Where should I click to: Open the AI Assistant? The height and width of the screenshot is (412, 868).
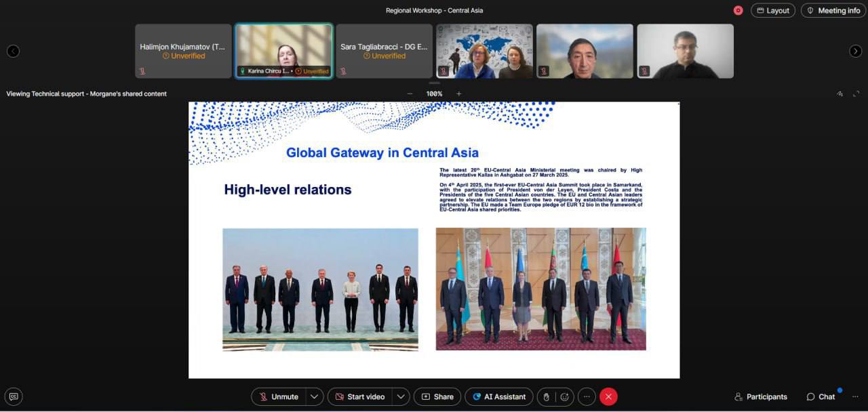pos(499,396)
